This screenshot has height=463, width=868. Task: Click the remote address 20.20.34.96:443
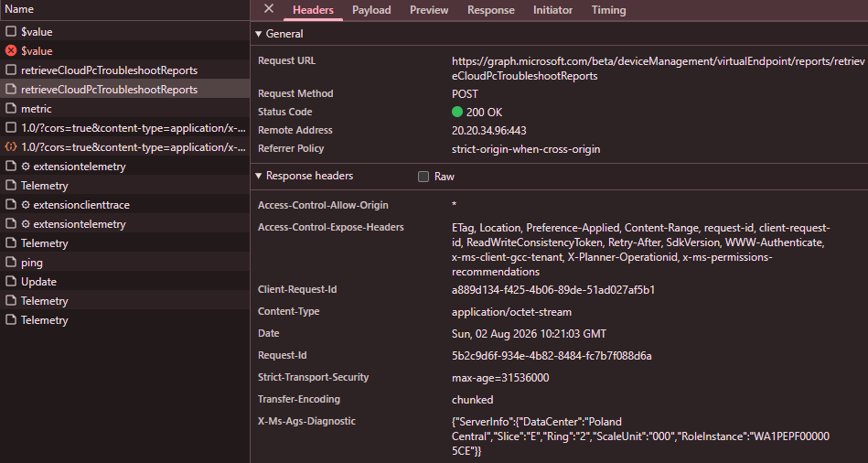click(x=488, y=131)
